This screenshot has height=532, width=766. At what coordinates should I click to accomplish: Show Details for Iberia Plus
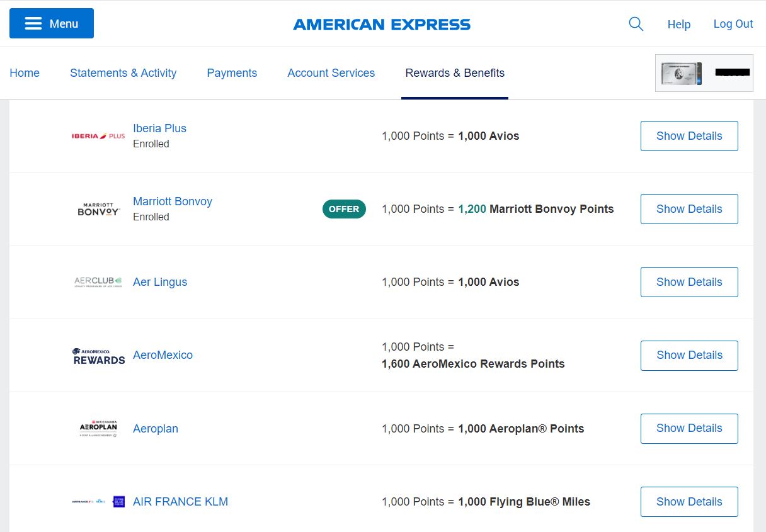689,136
